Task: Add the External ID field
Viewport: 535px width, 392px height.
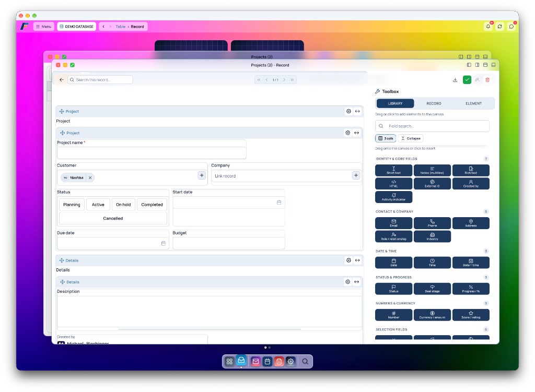Action: [x=432, y=183]
